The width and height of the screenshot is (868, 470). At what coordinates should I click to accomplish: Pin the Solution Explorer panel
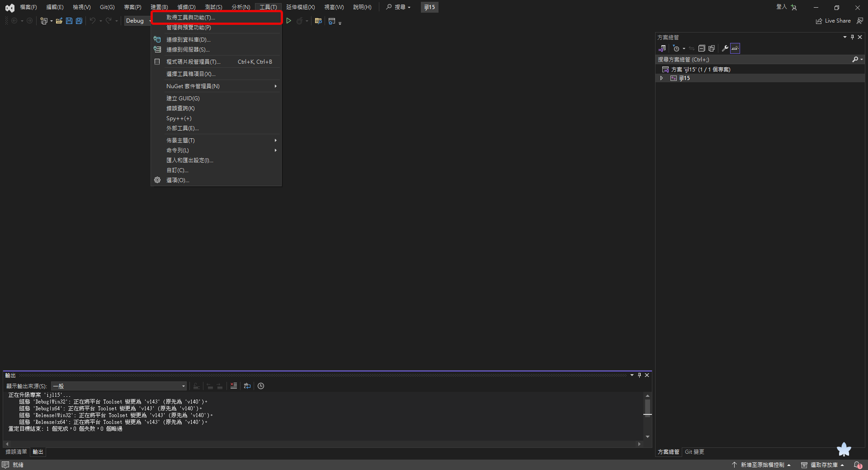coord(852,37)
